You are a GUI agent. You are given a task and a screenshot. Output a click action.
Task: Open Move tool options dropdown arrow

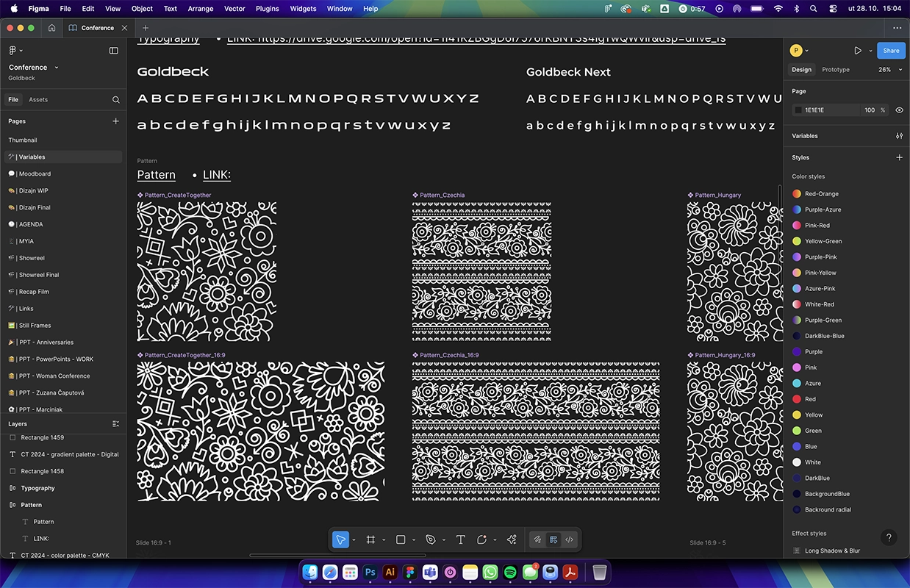click(354, 540)
